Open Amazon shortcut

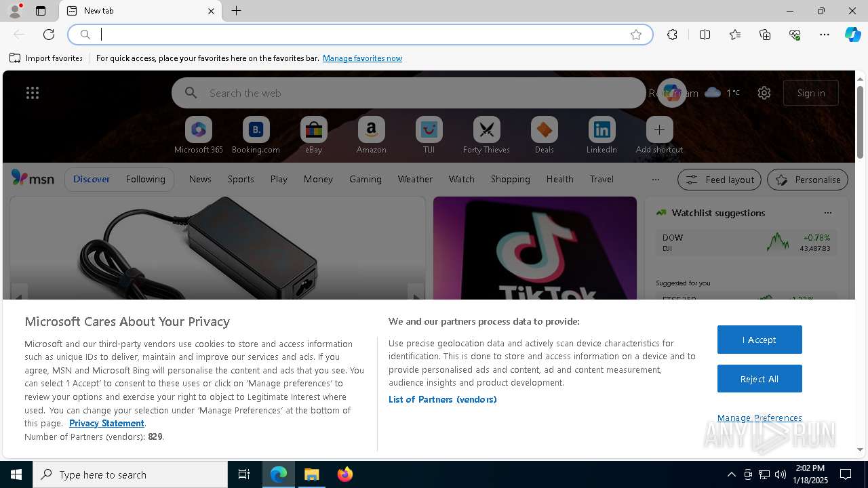pos(371,136)
